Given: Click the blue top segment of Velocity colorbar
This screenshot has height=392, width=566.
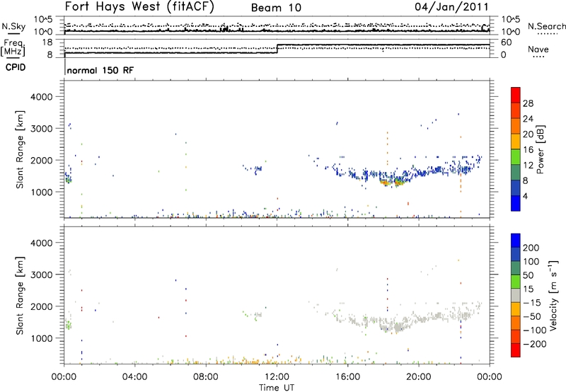Looking at the screenshot, I should pos(516,241).
